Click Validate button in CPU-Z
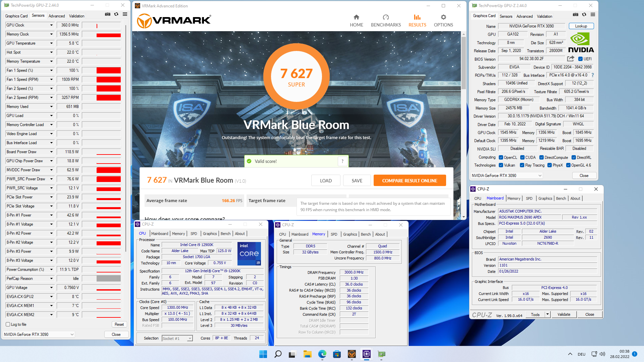Viewport: 644px width, 362px height. click(x=564, y=314)
